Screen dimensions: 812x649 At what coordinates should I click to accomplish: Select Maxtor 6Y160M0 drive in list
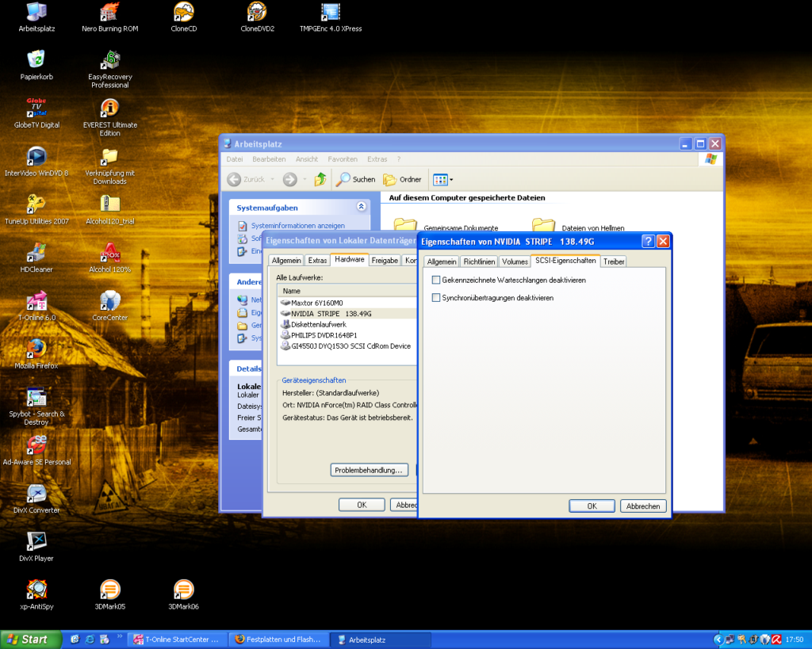pos(348,303)
